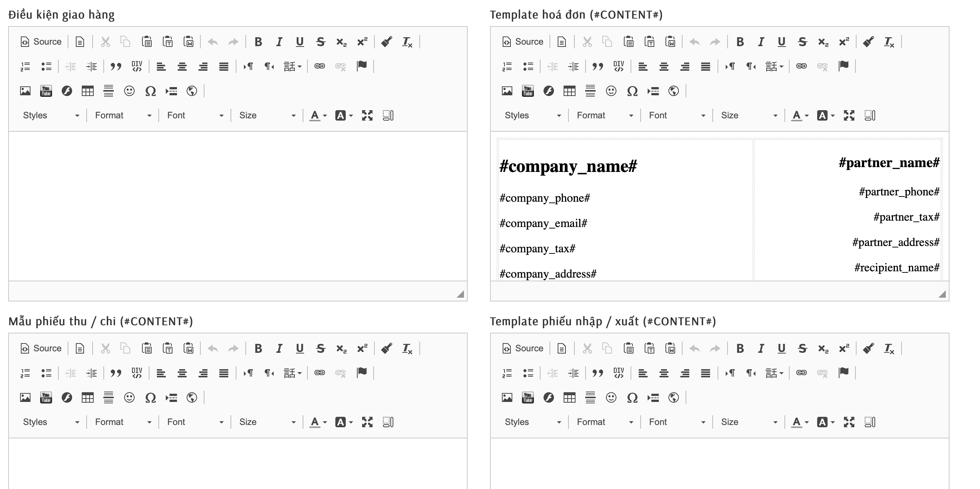This screenshot has height=489, width=980.
Task: Open Text Color picker in Template phiếu nhập / xuất editor
Action: 800,422
